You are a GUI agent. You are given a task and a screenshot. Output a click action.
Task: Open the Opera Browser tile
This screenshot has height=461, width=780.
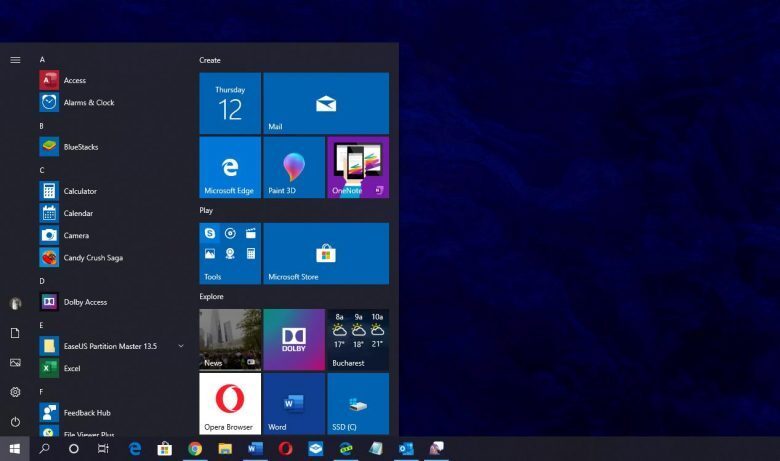[229, 403]
